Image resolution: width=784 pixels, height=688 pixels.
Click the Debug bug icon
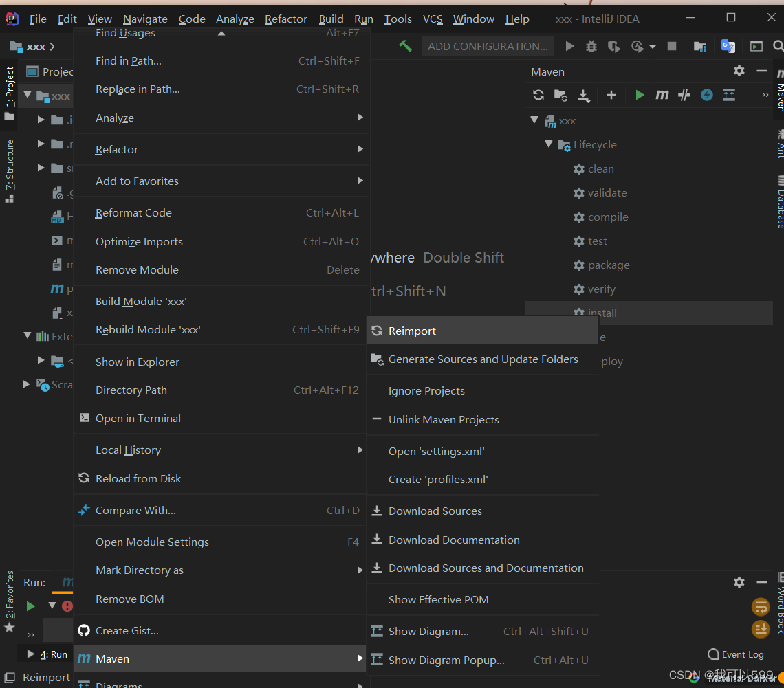click(x=591, y=47)
